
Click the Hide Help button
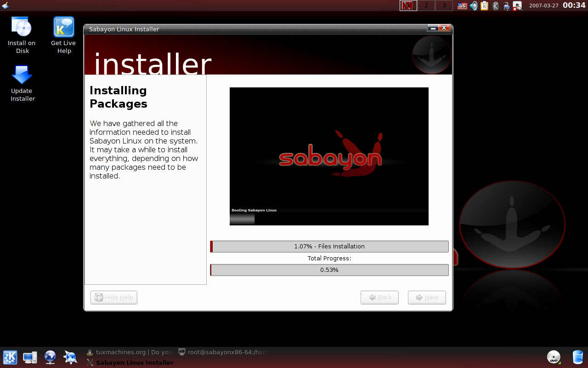(x=114, y=298)
